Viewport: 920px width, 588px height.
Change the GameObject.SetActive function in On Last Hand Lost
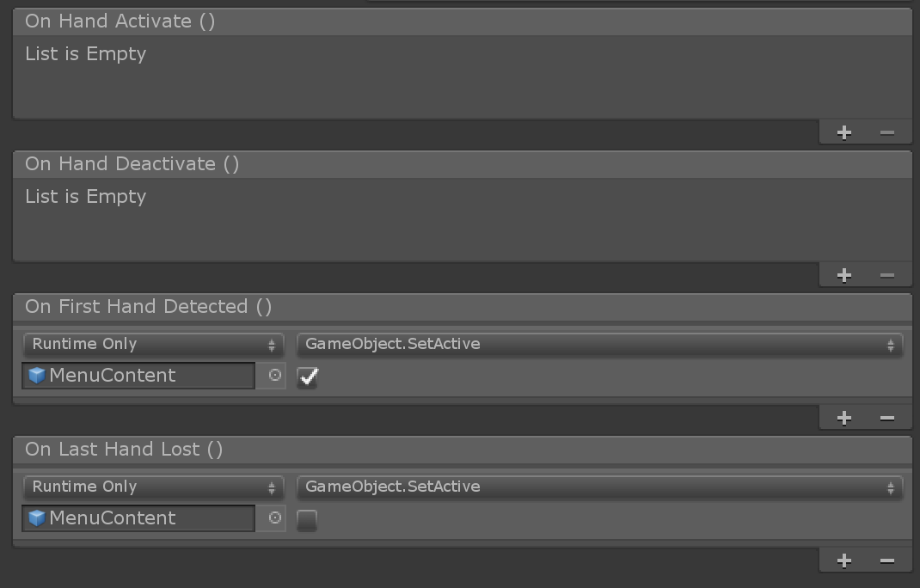[x=598, y=487]
